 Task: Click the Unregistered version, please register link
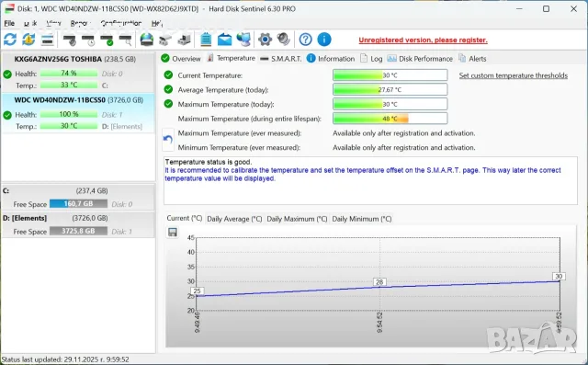pos(423,40)
